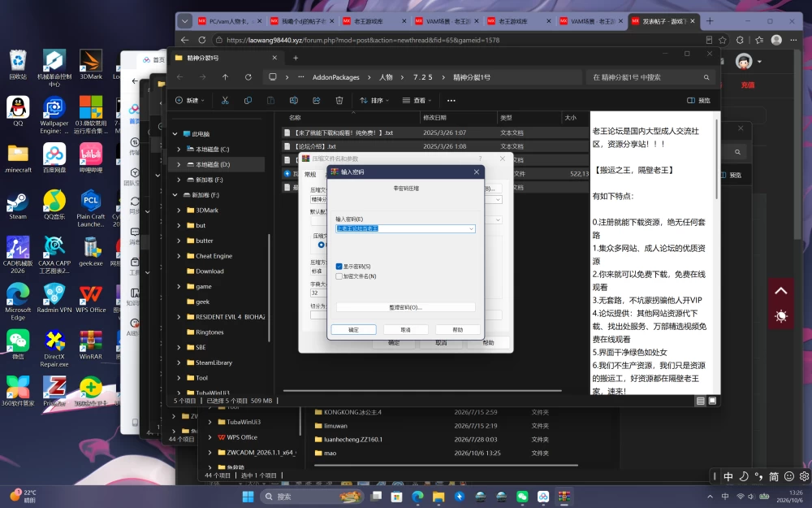This screenshot has width=812, height=508.
Task: Open the Plain Craft Launcher desktop icon
Action: [x=91, y=208]
